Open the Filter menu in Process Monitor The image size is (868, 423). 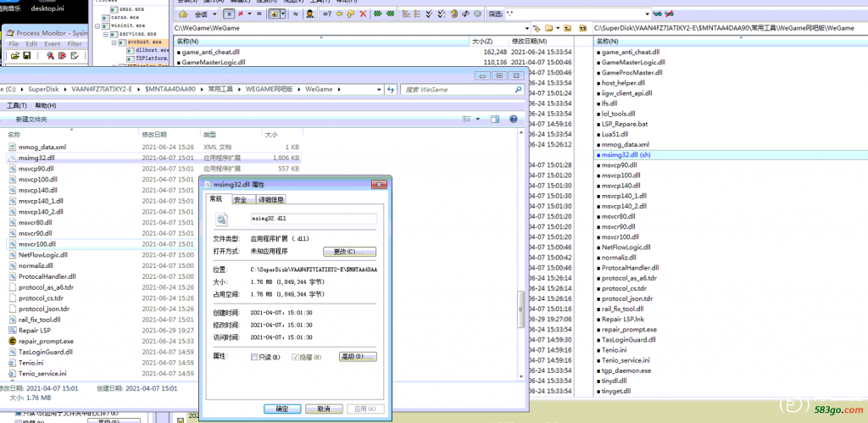(75, 44)
